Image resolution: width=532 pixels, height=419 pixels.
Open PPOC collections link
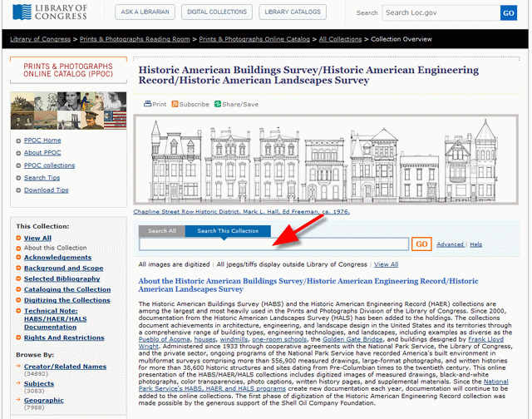click(49, 165)
